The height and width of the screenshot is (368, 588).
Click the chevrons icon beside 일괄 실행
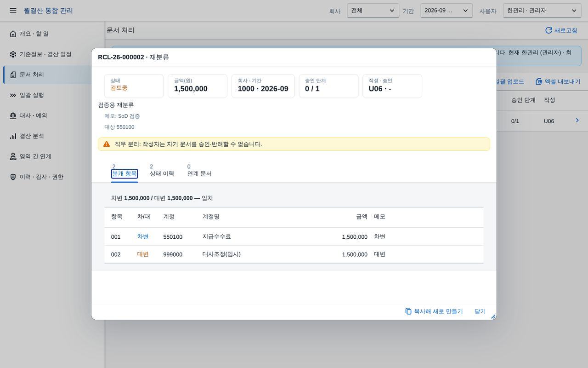(13, 95)
